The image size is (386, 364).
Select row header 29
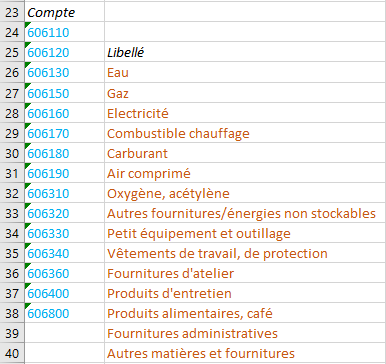12,133
